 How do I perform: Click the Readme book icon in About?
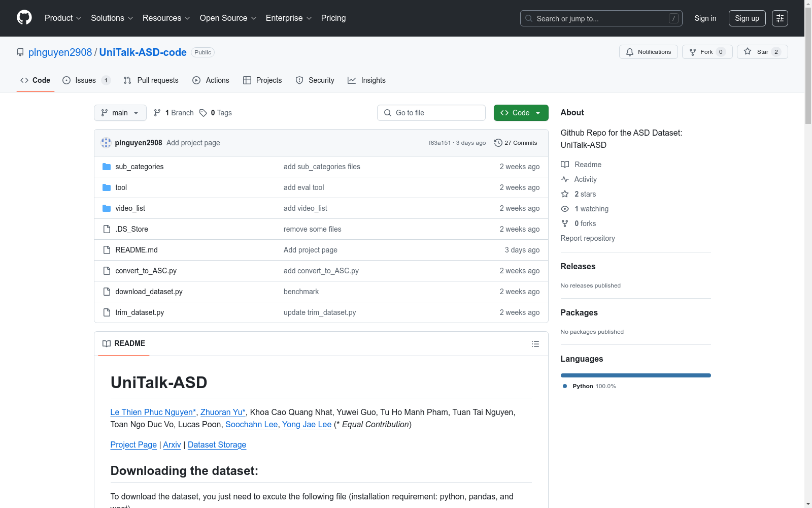coord(565,165)
